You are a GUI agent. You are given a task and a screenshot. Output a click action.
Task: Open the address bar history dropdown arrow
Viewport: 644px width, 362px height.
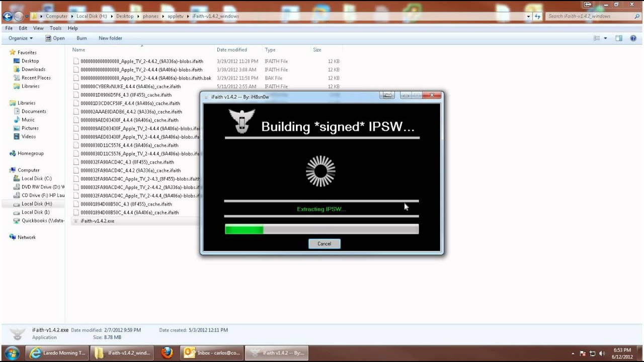(529, 16)
